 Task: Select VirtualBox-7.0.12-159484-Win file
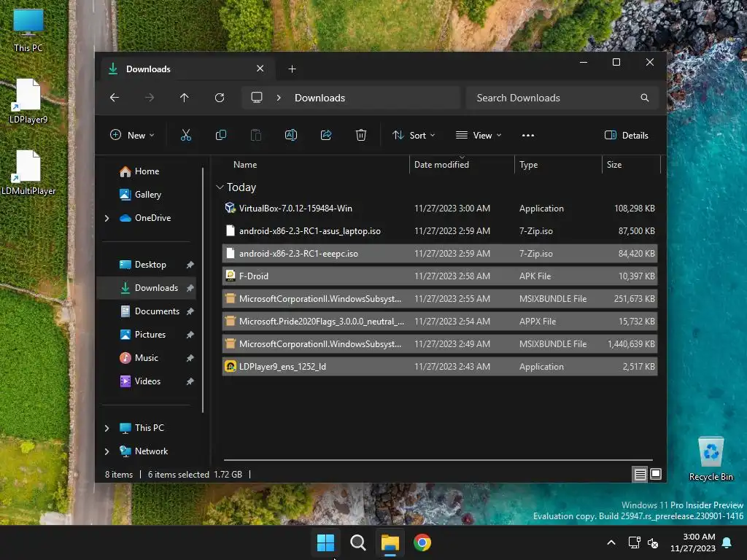440,208
